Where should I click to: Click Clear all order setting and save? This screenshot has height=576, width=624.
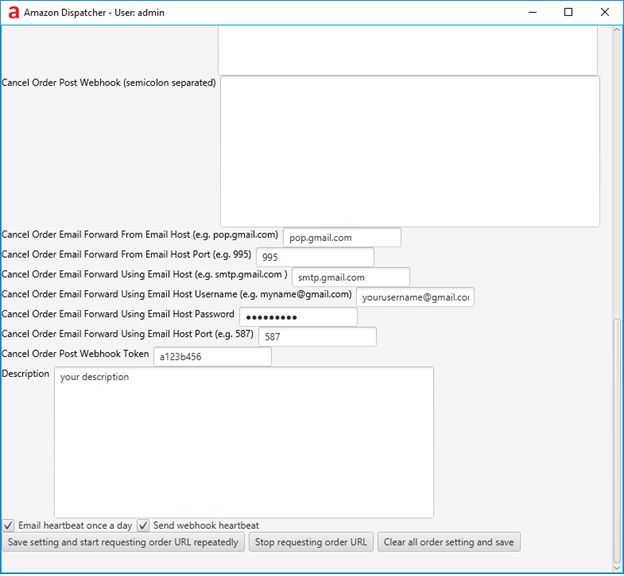click(x=449, y=542)
